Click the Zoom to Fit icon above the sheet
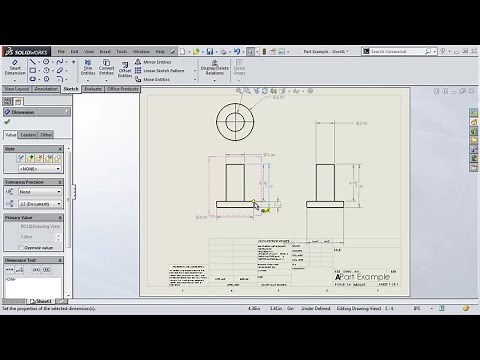The image size is (480, 360). (x=239, y=91)
